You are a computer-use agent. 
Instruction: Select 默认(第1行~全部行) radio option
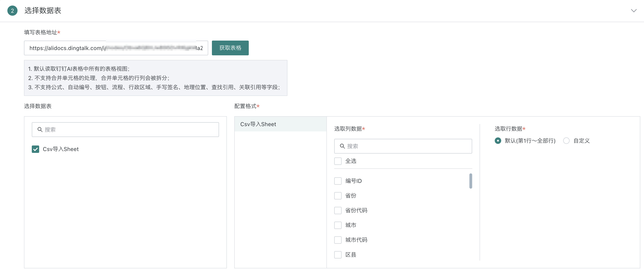[498, 141]
